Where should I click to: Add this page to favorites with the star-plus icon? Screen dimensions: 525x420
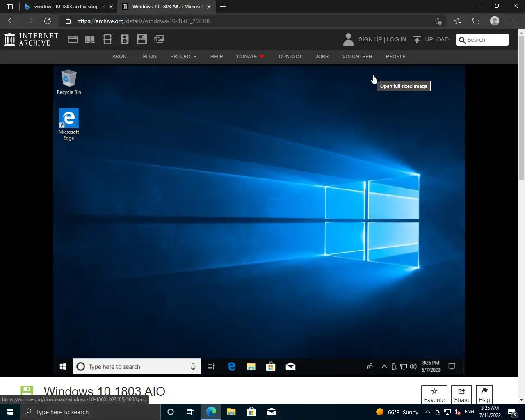tap(438, 21)
